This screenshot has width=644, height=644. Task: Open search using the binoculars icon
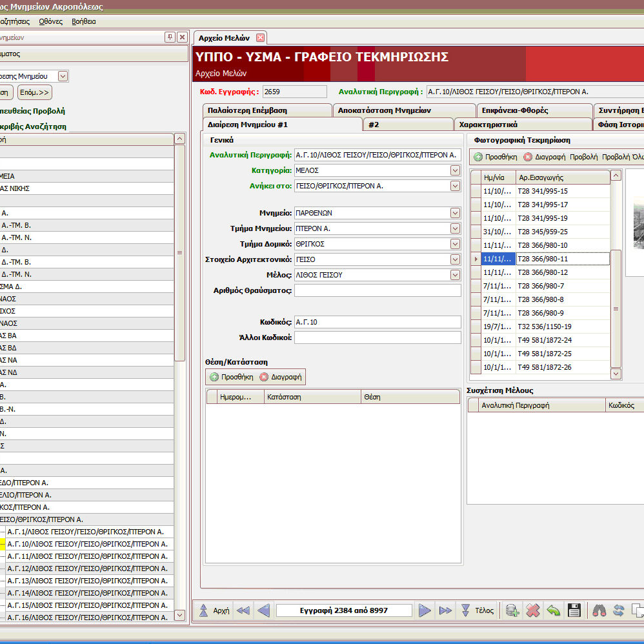tap(599, 610)
